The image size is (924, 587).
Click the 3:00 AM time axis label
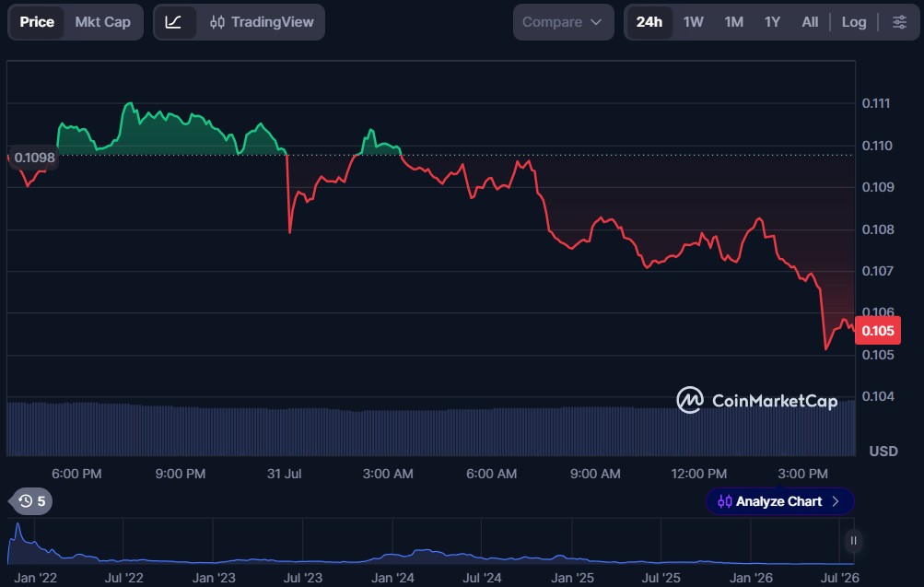point(388,474)
